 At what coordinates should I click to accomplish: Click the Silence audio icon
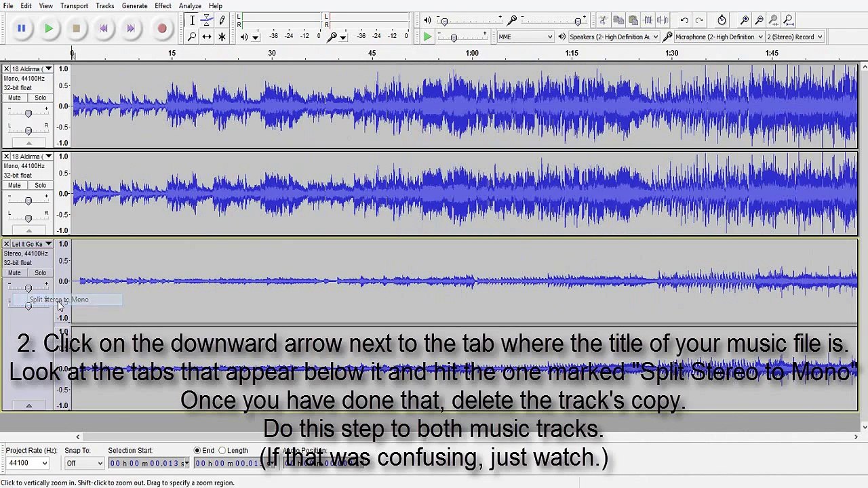click(663, 20)
